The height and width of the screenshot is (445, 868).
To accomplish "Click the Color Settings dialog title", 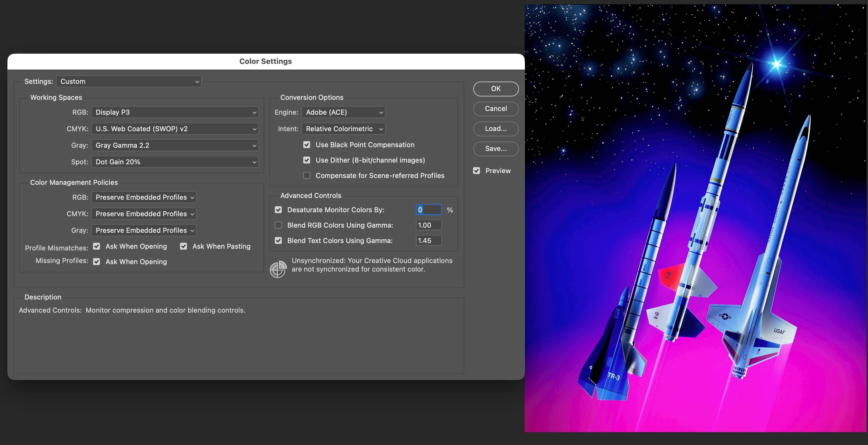I will 266,61.
